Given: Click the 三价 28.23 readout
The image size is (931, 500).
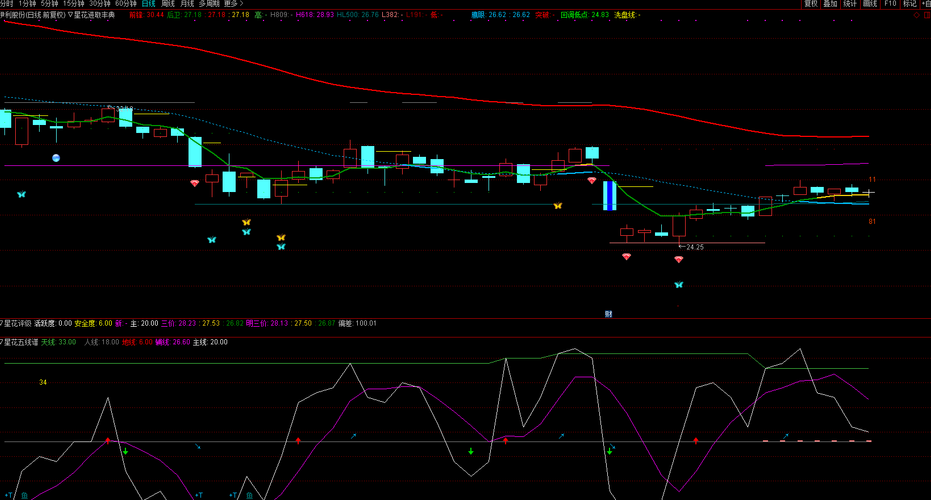Looking at the screenshot, I should pos(178,324).
